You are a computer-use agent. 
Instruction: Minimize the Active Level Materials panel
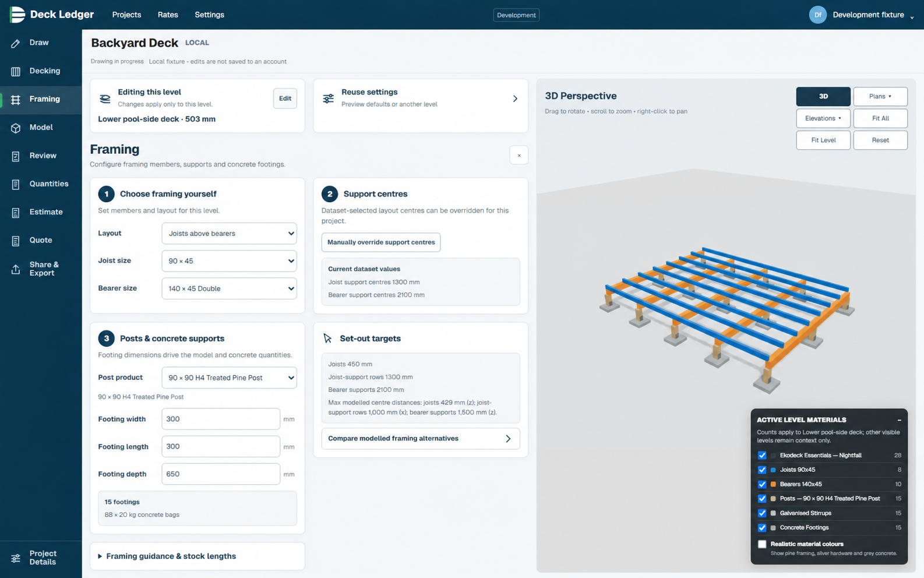point(899,420)
